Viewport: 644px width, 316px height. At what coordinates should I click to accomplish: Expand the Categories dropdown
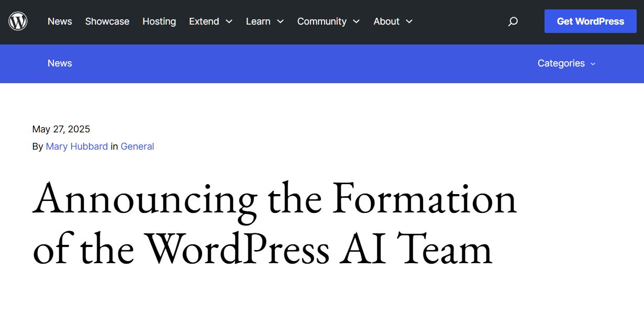click(x=567, y=63)
